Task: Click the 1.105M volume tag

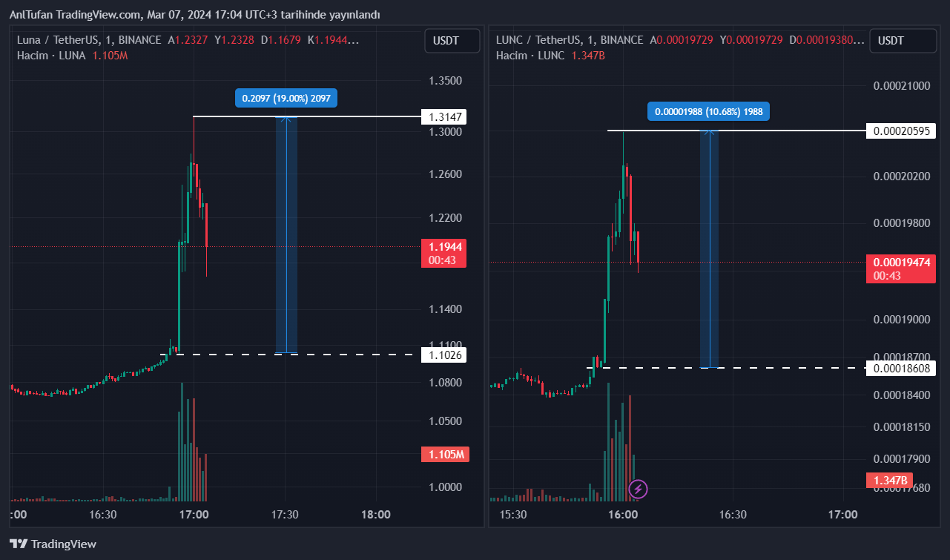Action: tap(445, 455)
